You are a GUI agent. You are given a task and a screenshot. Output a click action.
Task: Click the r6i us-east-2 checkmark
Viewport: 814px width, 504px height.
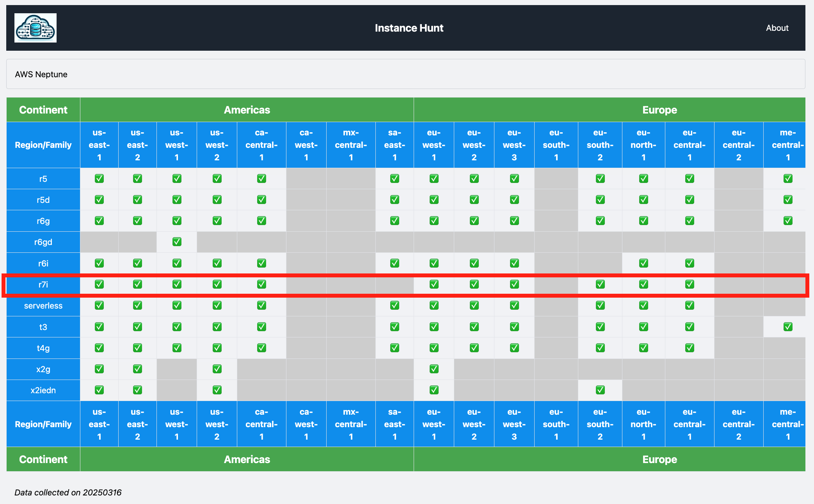(x=137, y=263)
